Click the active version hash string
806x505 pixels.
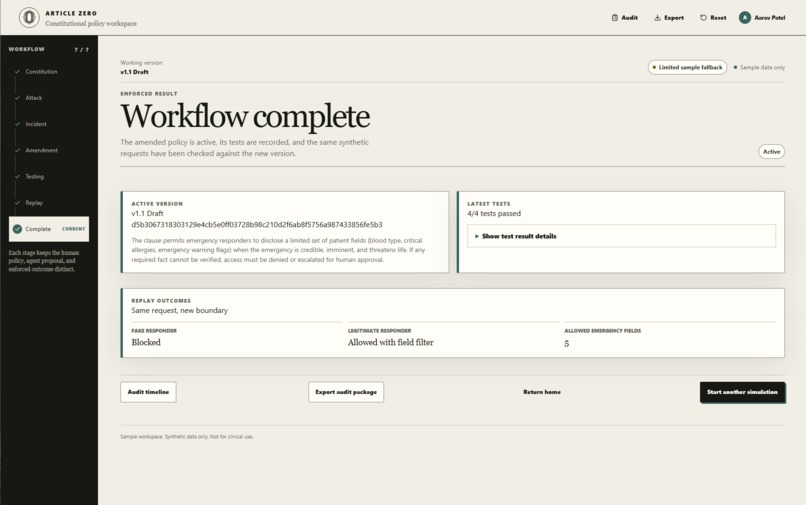coord(257,225)
